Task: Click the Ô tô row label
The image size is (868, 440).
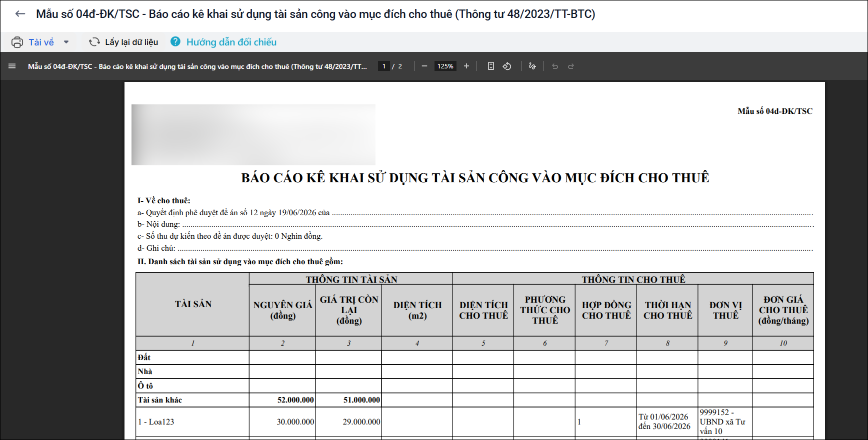Action: [145, 386]
